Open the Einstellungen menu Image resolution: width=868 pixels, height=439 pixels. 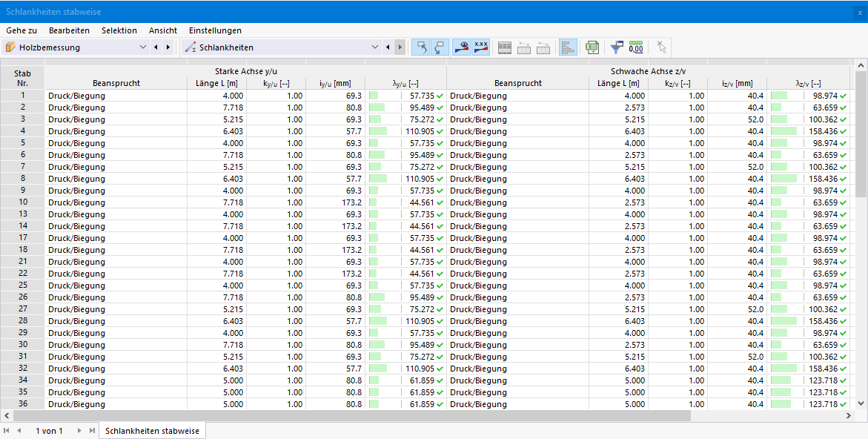point(216,30)
